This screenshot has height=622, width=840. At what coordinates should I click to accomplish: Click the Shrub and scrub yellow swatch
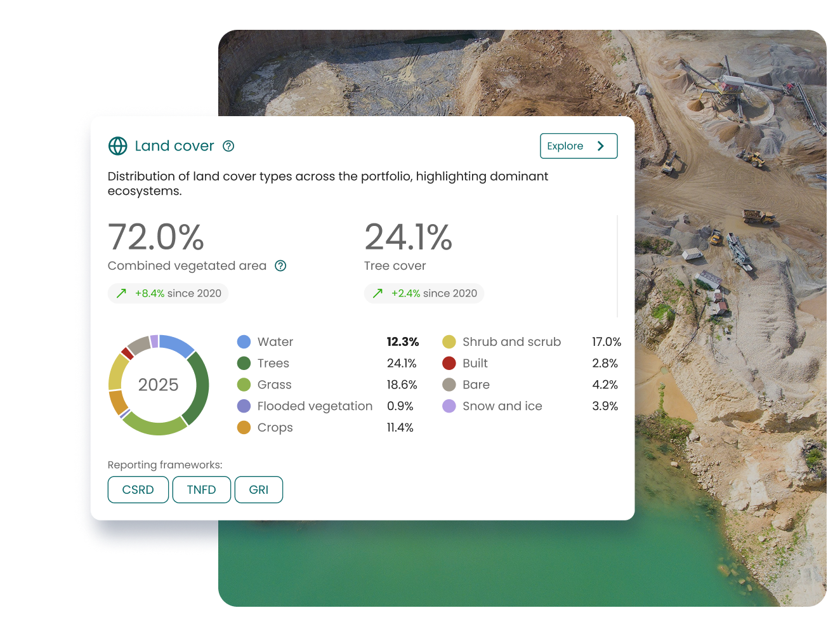[x=449, y=342]
